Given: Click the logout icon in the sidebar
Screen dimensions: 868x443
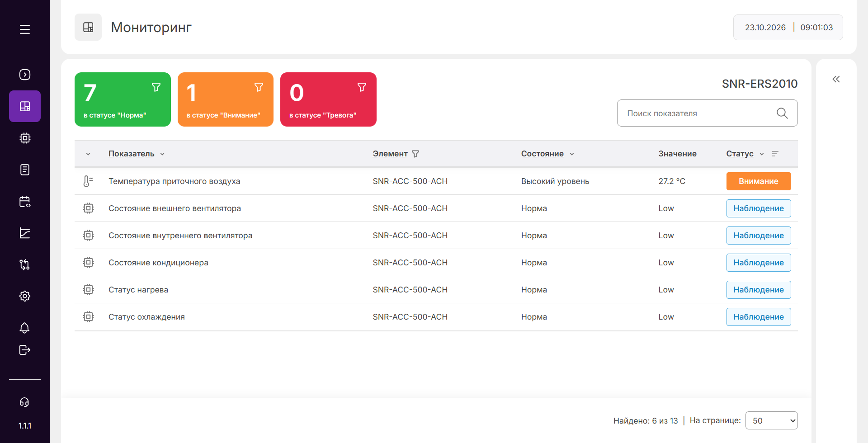Looking at the screenshot, I should pyautogui.click(x=25, y=350).
